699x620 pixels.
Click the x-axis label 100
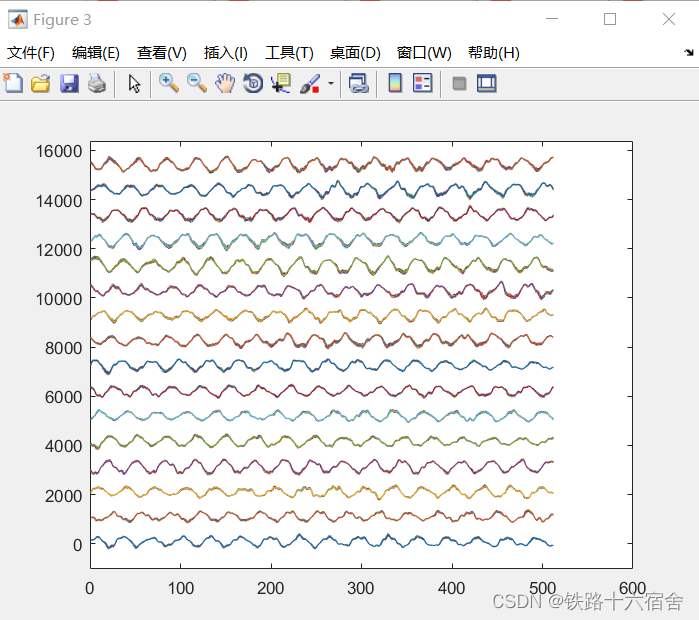[x=181, y=588]
